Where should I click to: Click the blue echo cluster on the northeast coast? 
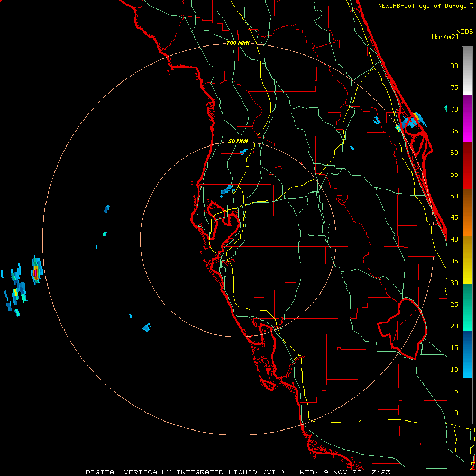[411, 122]
